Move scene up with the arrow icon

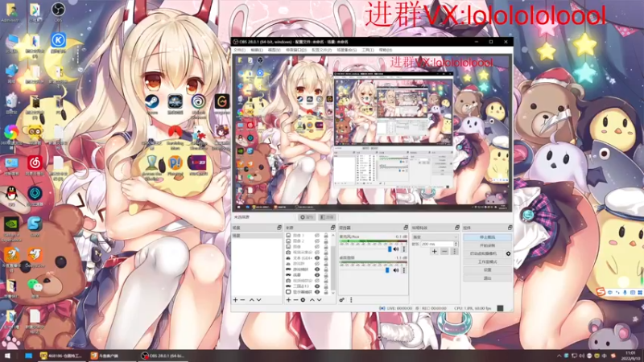click(252, 300)
